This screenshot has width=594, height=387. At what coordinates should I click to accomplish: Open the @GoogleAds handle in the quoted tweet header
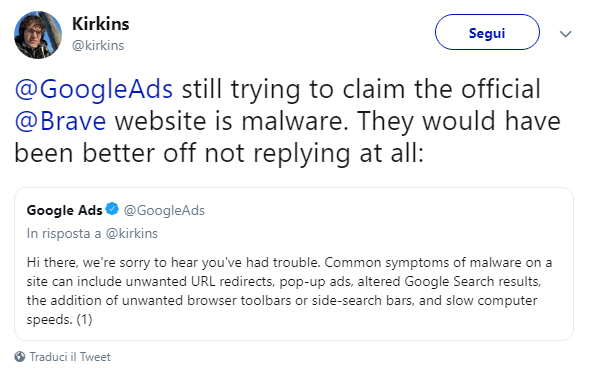[x=164, y=210]
